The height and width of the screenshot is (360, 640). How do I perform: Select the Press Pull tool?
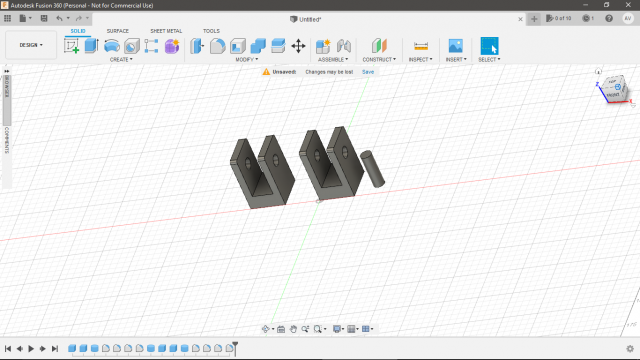(x=197, y=46)
